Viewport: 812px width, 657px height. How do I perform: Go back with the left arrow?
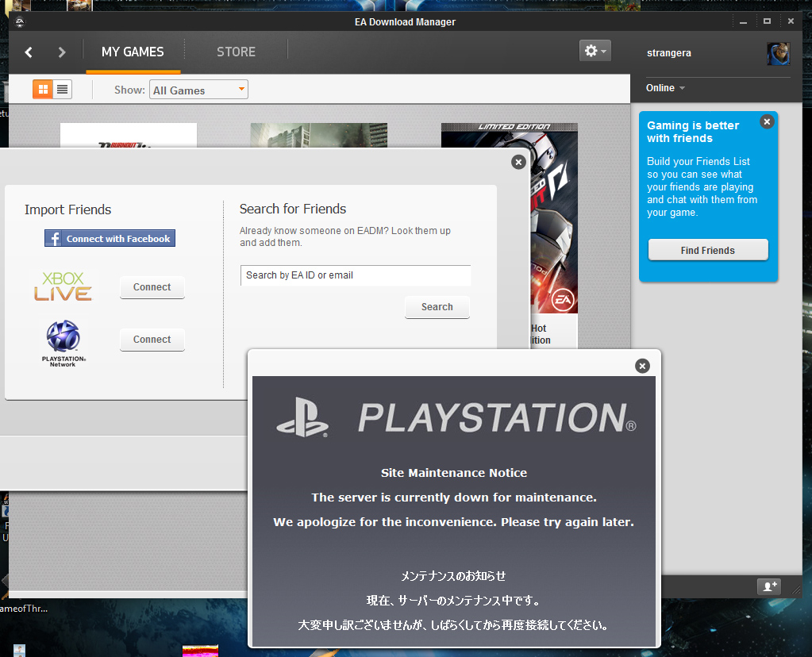click(29, 52)
